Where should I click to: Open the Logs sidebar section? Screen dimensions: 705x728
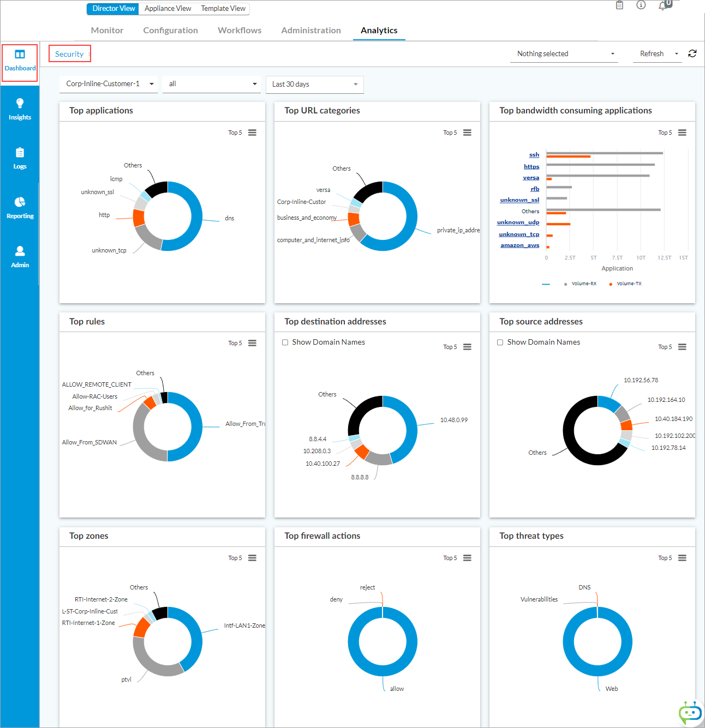(x=20, y=158)
